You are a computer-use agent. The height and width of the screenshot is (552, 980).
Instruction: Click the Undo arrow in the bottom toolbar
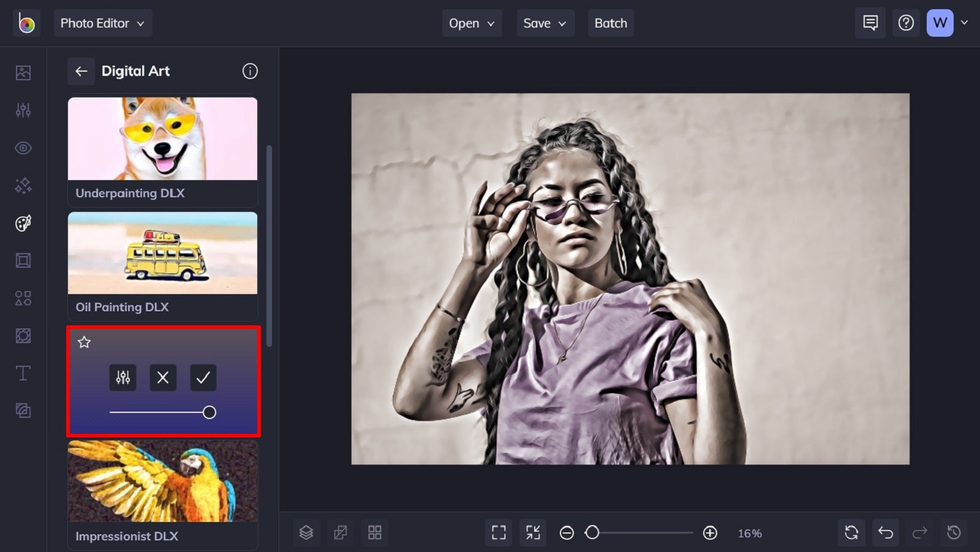coord(886,532)
